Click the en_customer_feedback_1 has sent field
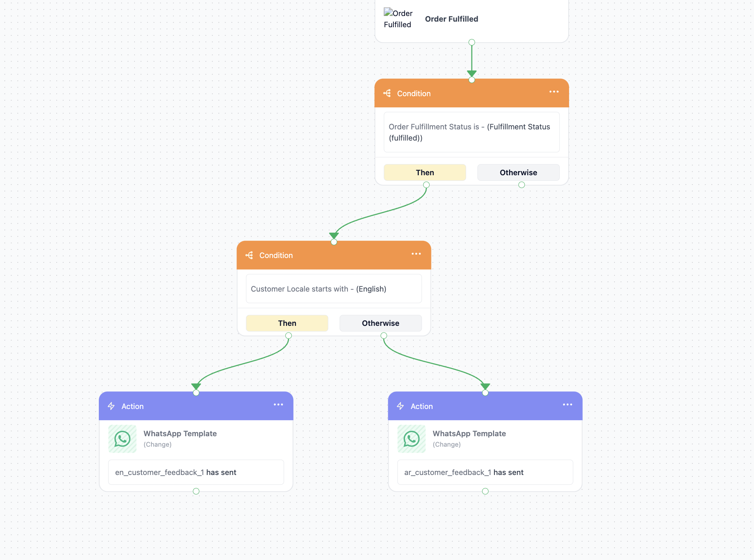 coord(196,472)
